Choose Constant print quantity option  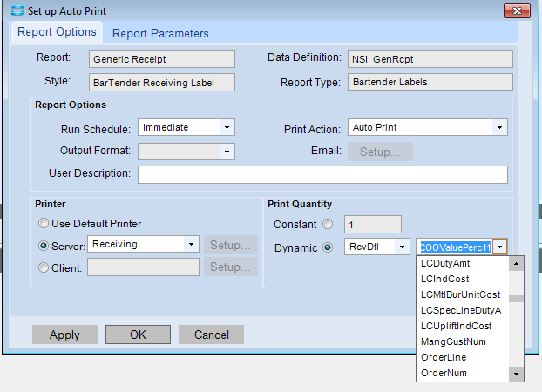click(x=328, y=224)
